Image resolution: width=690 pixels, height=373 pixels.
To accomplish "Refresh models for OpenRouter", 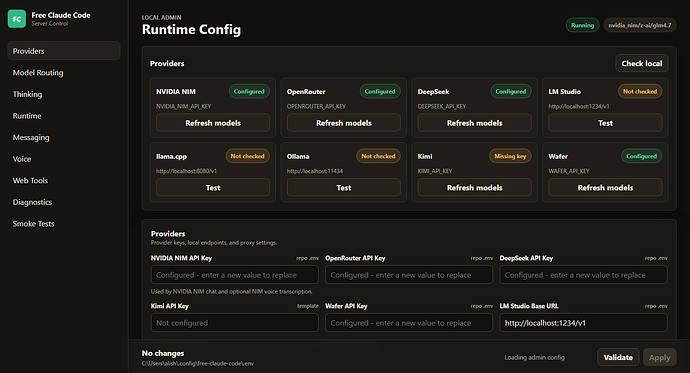I will [344, 123].
